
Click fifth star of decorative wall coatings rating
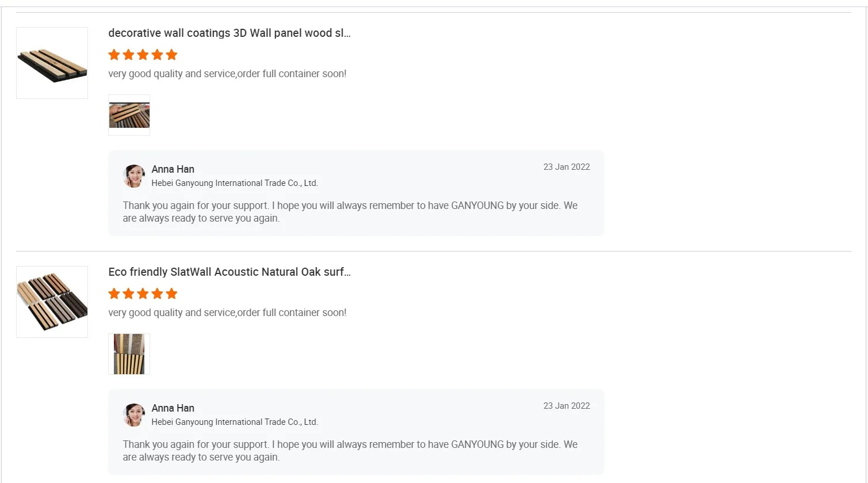tap(171, 55)
